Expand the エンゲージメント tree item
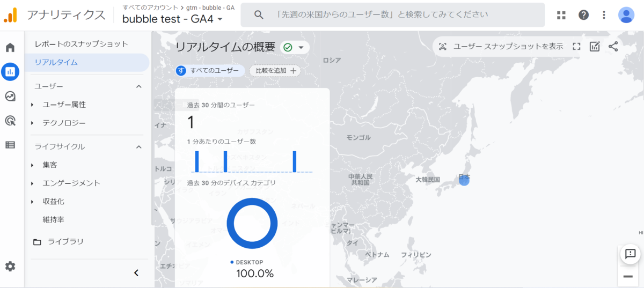Image resolution: width=644 pixels, height=288 pixels. pos(32,183)
